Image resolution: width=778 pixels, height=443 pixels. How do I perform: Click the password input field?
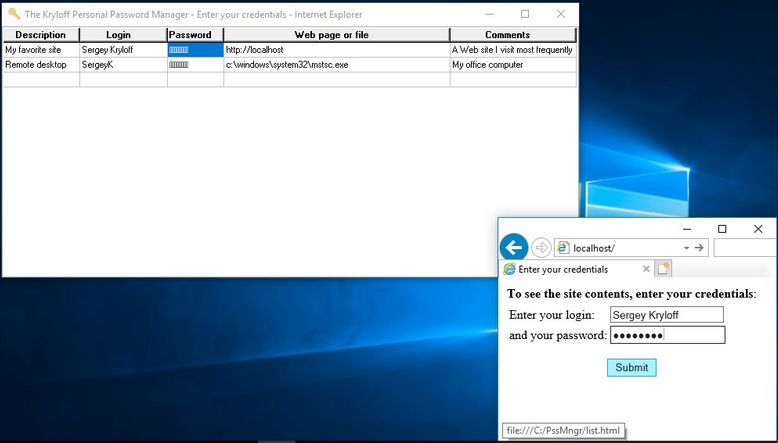[x=667, y=335]
